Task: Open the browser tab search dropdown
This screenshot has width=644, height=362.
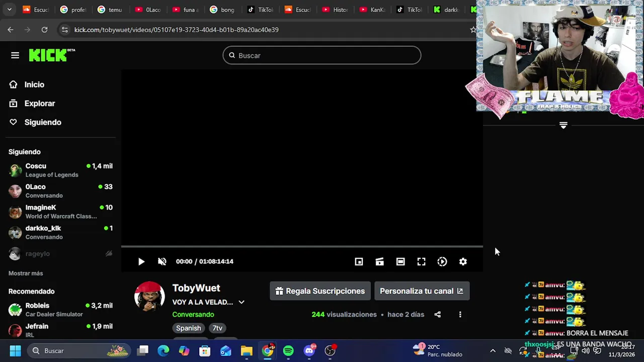Action: (x=9, y=10)
